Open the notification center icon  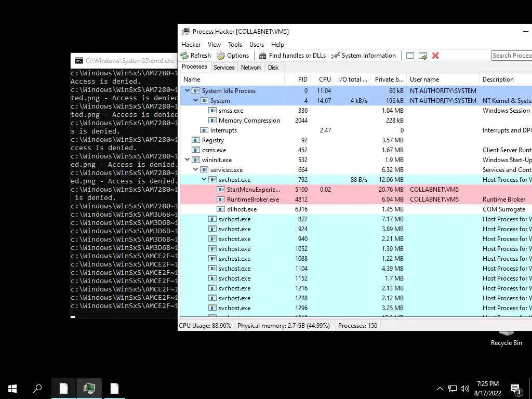pyautogui.click(x=516, y=389)
